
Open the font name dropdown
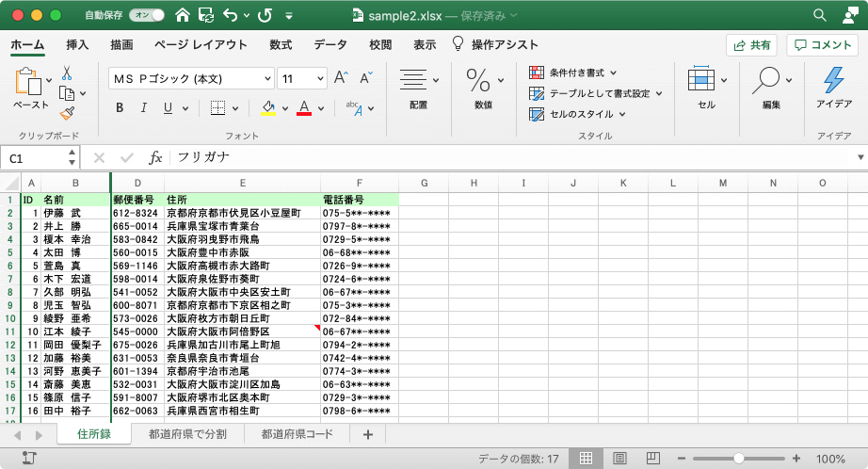coord(268,78)
